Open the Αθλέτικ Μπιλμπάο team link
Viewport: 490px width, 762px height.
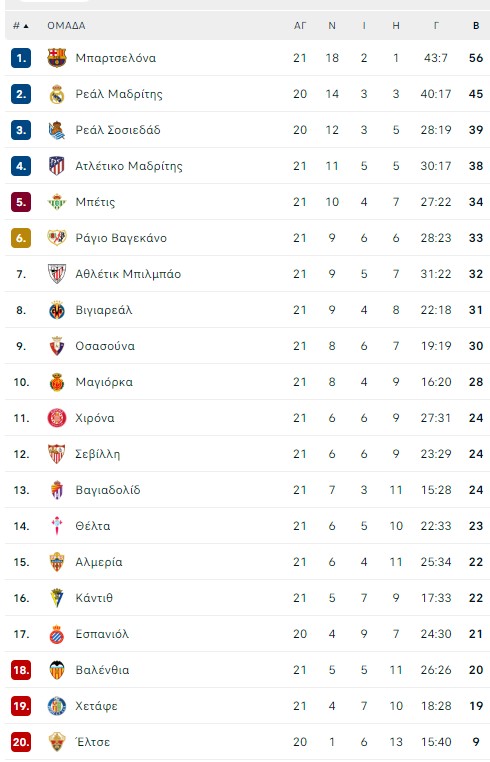(128, 274)
